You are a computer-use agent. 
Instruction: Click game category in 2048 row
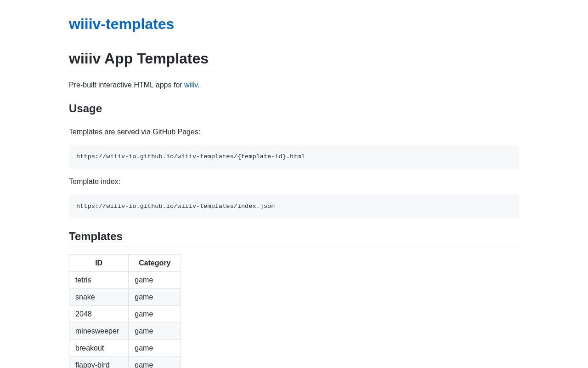coord(155,314)
